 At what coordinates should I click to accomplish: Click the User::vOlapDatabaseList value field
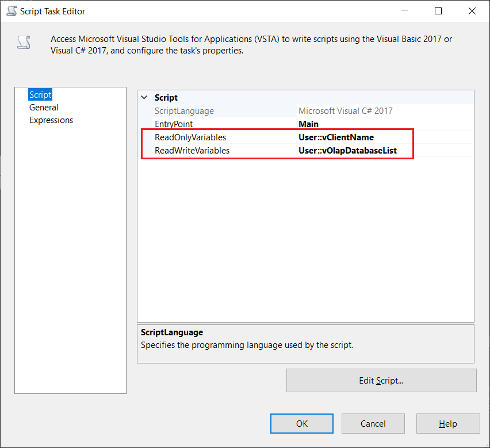pyautogui.click(x=347, y=151)
